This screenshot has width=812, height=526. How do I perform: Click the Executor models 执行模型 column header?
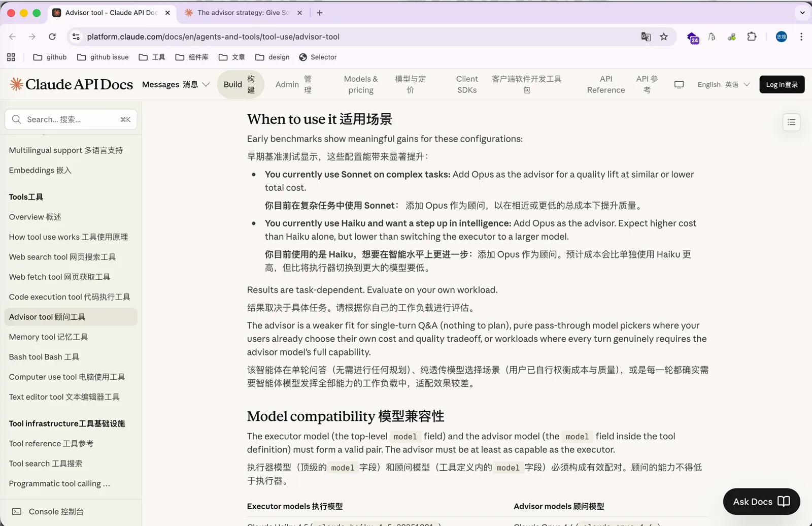click(x=295, y=507)
